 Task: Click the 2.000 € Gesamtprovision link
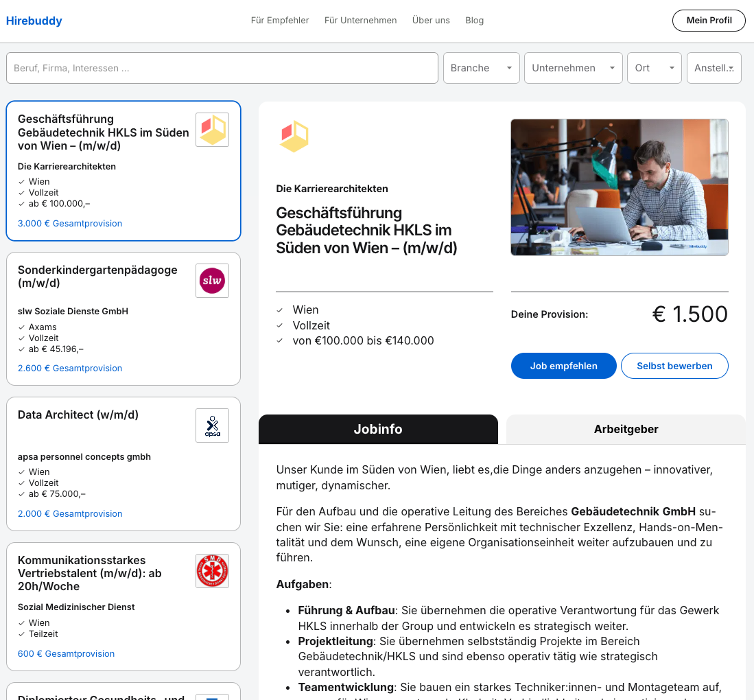pos(70,514)
